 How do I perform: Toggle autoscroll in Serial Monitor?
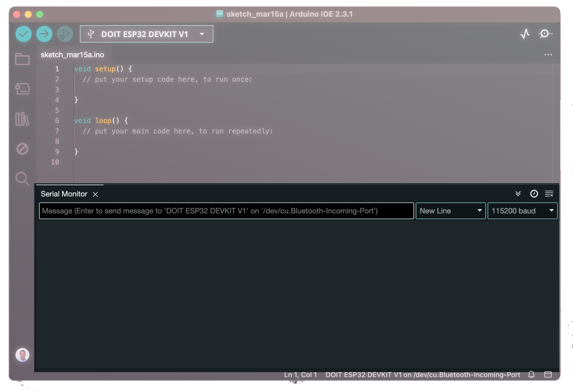pos(518,194)
